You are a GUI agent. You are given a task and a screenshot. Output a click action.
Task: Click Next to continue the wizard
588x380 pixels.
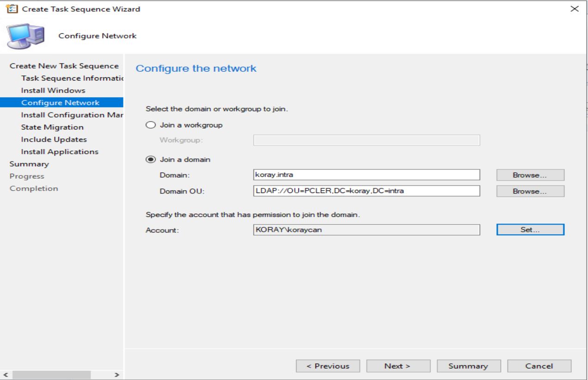pyautogui.click(x=398, y=366)
